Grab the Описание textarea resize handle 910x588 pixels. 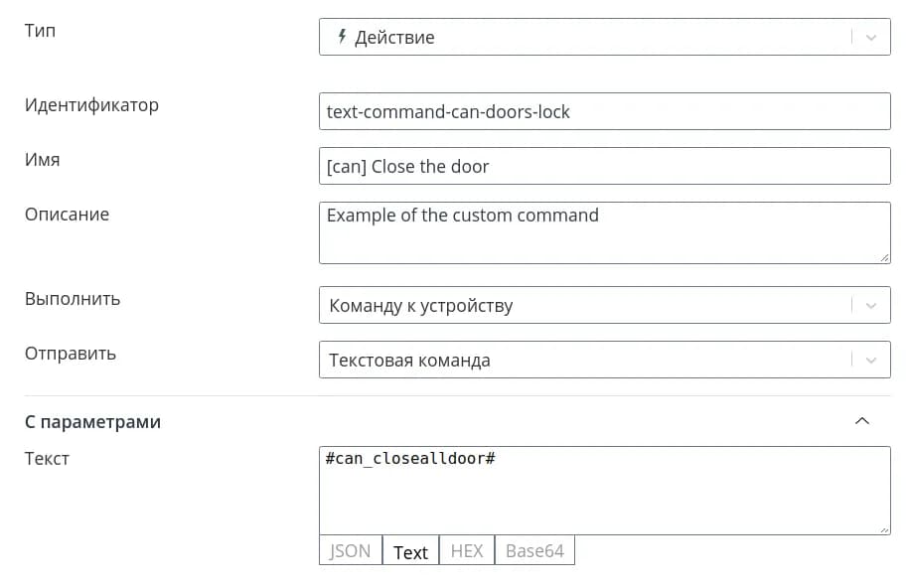tap(884, 257)
